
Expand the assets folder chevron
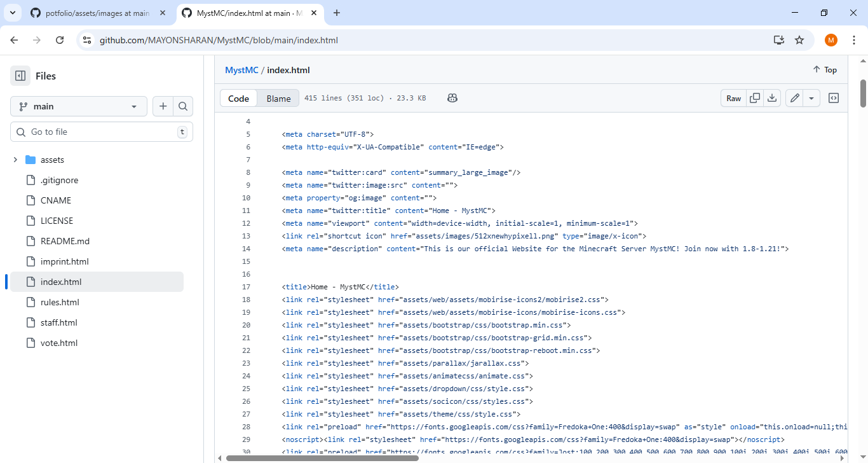15,160
